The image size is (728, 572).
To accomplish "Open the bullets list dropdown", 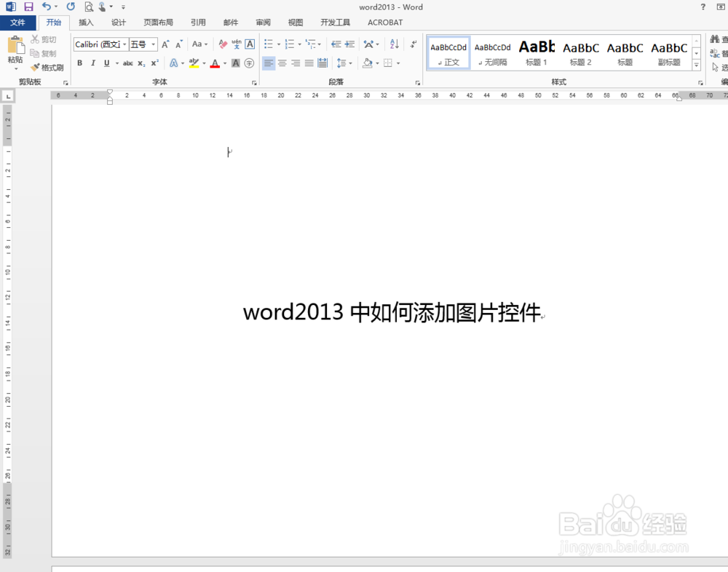I will point(279,44).
